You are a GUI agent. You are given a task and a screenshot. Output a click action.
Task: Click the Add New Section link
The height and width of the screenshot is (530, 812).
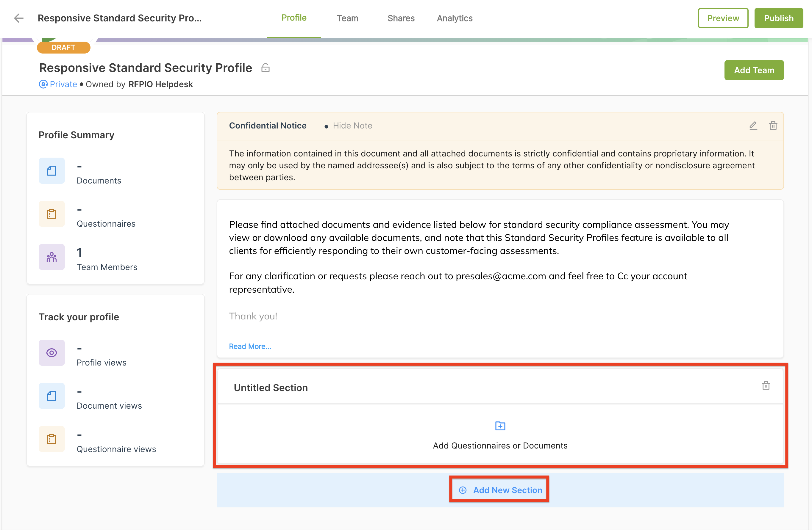pos(507,490)
